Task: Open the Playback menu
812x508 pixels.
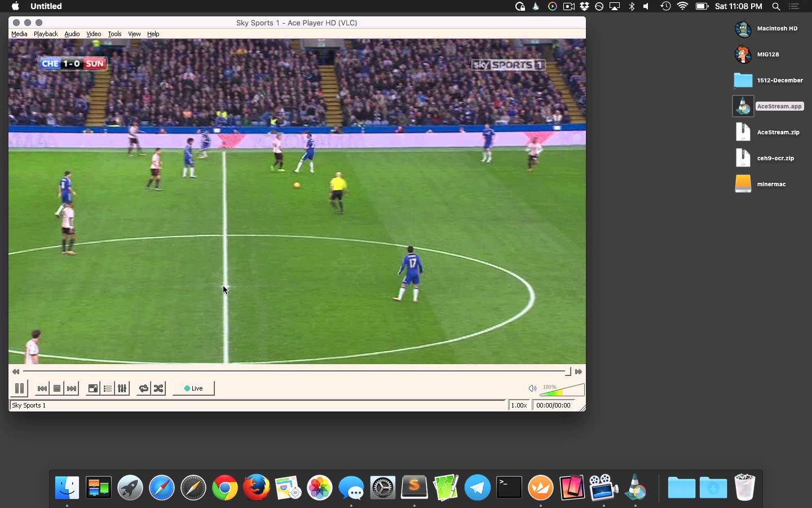Action: click(x=46, y=34)
